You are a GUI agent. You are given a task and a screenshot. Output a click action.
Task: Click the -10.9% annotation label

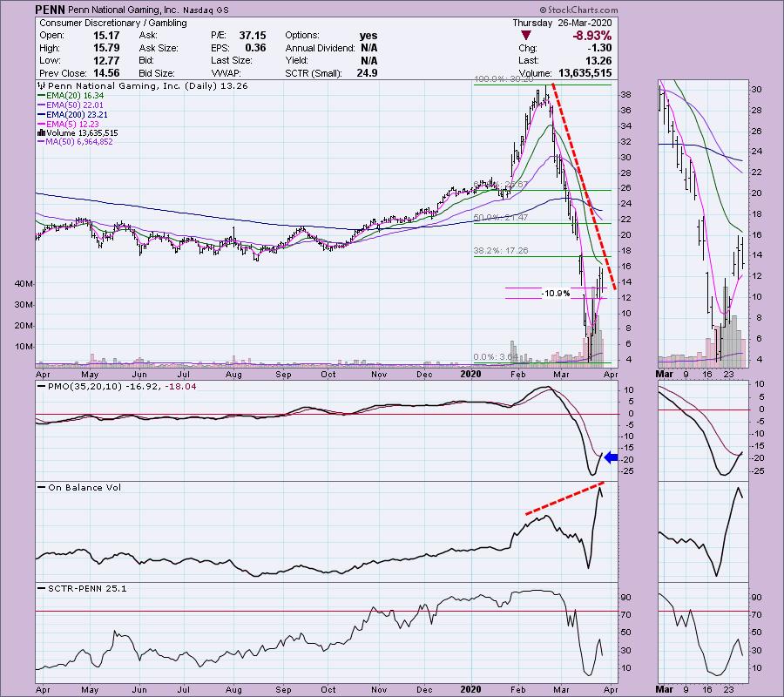click(556, 294)
